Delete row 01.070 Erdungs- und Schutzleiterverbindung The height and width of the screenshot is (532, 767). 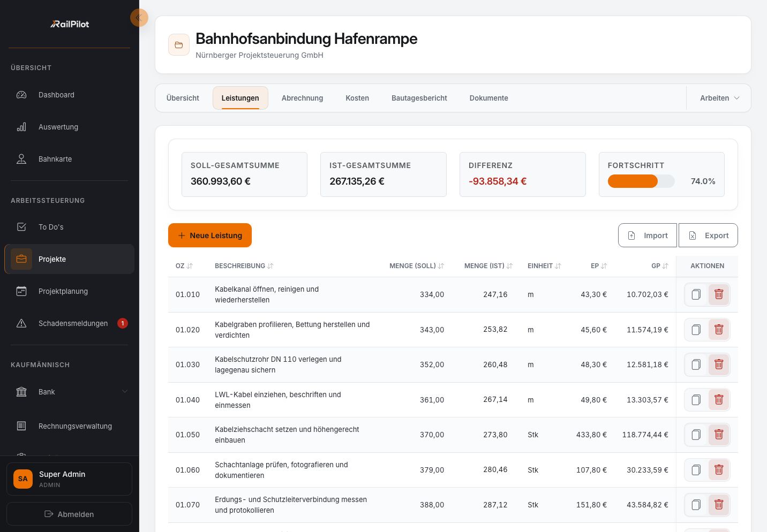click(x=719, y=505)
